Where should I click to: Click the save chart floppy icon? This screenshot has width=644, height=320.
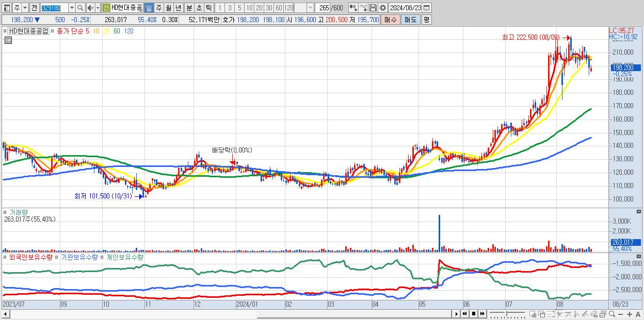click(373, 8)
